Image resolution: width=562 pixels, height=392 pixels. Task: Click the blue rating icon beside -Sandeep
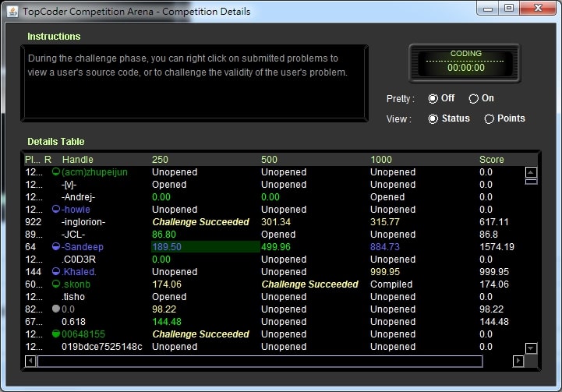pyautogui.click(x=56, y=246)
